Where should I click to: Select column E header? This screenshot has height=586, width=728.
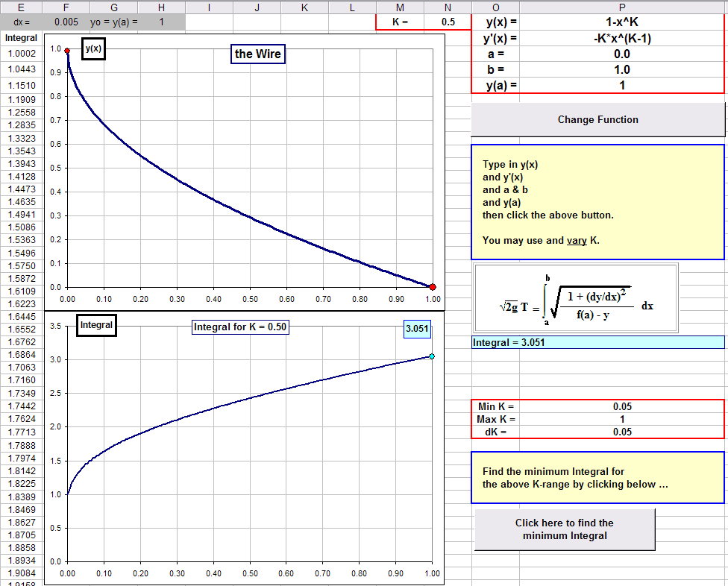click(21, 7)
